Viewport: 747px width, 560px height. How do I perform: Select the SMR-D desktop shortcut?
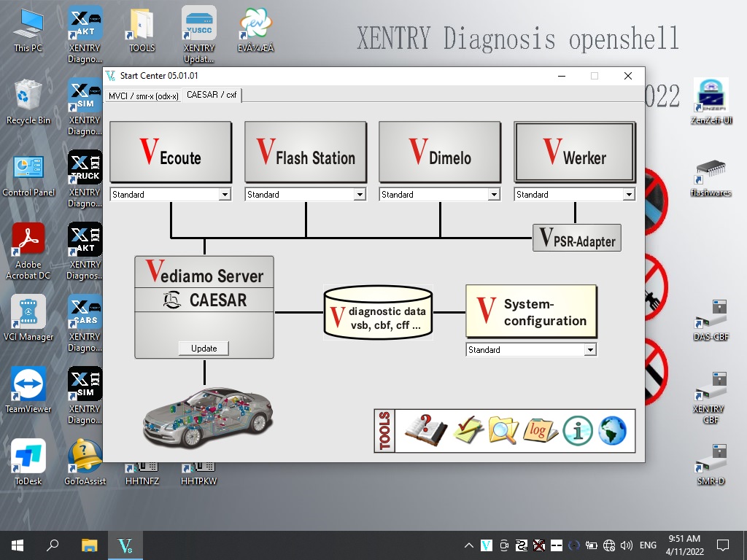coord(711,464)
